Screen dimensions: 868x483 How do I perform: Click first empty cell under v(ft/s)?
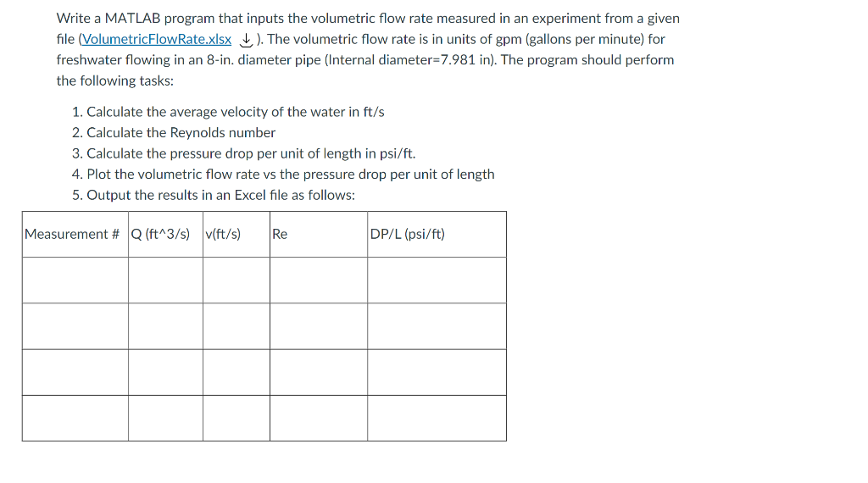coord(236,280)
